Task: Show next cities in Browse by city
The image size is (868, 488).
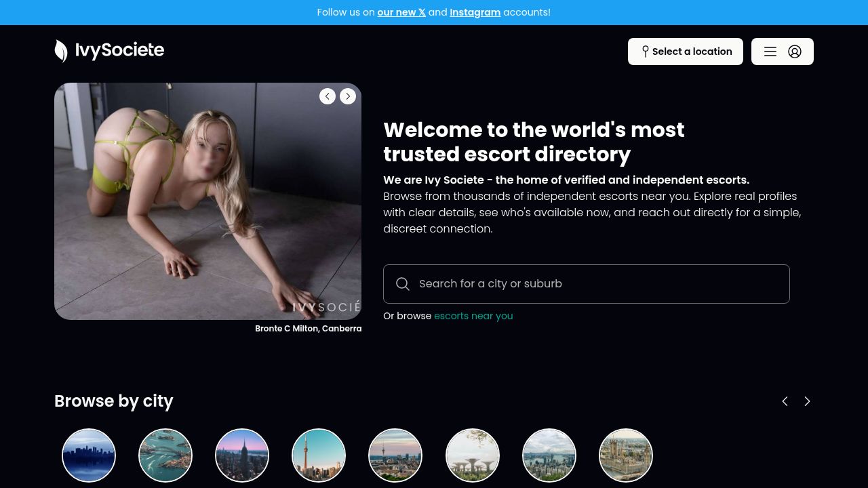Action: pos(807,401)
